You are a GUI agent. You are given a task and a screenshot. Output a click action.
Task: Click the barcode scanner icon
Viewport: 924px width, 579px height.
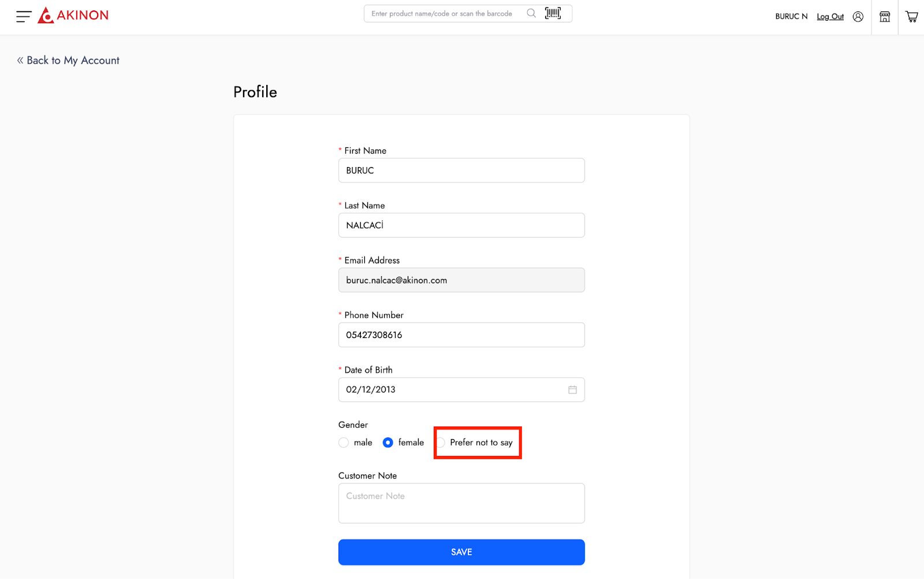tap(553, 13)
